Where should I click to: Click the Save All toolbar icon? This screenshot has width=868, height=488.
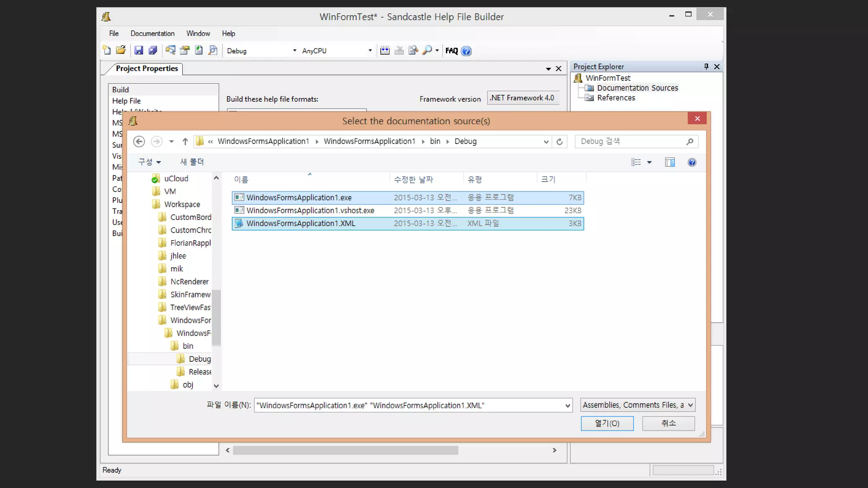(x=153, y=50)
